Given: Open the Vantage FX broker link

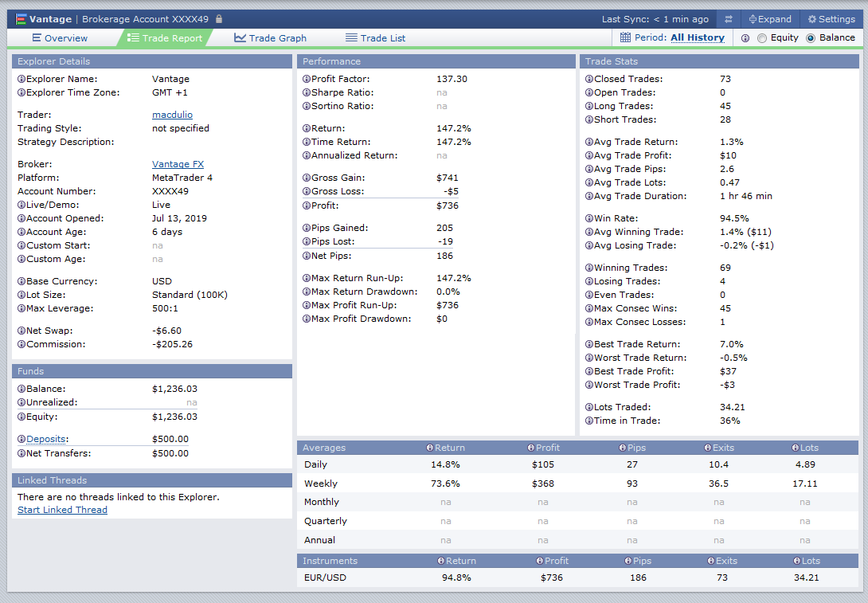Looking at the screenshot, I should (x=178, y=164).
